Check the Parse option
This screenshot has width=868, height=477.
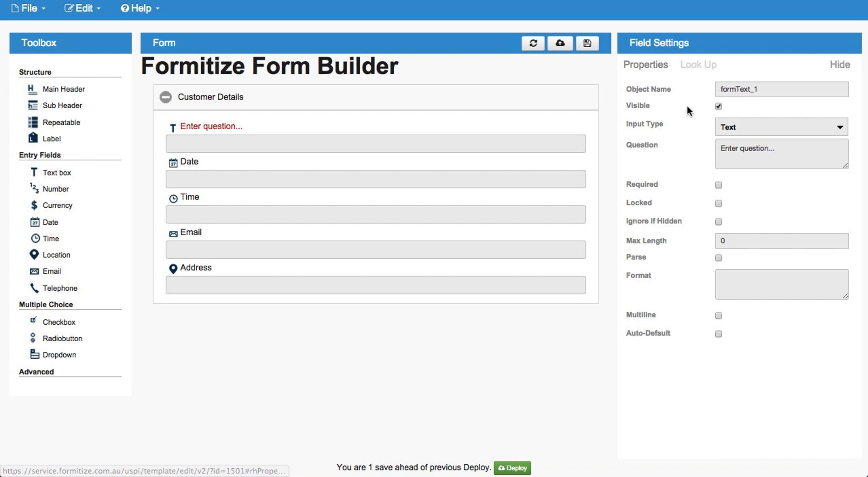point(719,258)
